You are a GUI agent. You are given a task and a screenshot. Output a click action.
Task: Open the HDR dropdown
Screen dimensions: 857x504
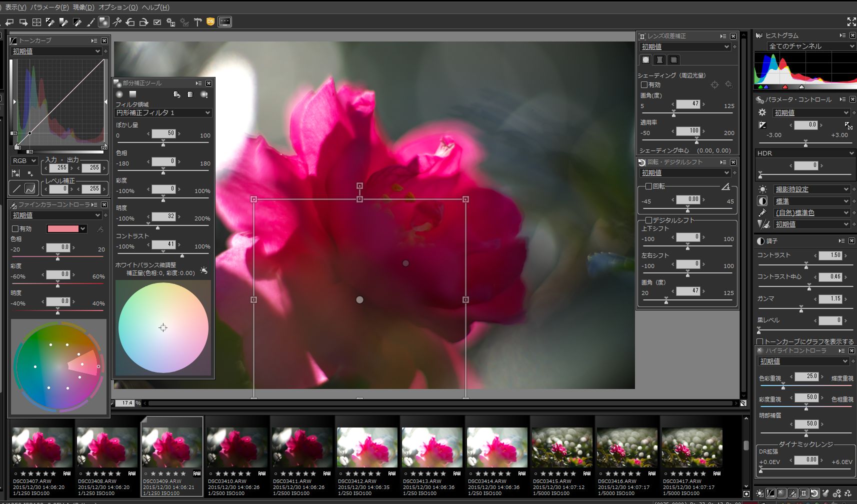[x=805, y=153]
